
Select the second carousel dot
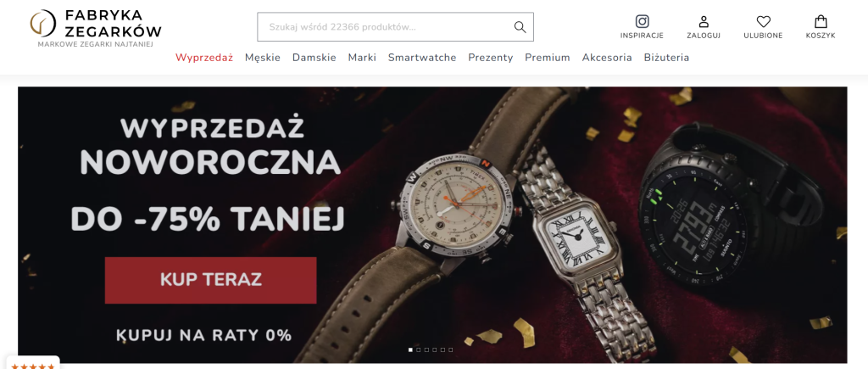tap(419, 349)
